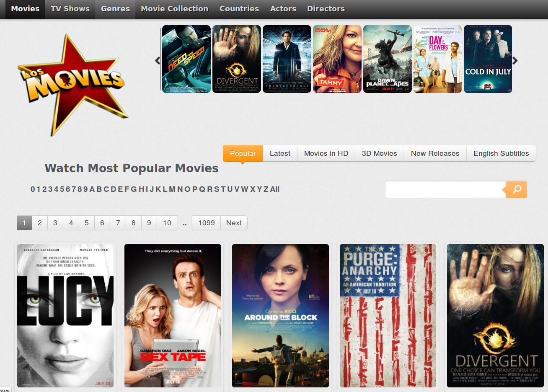Screen dimensions: 548x392
Task: Open the Cold in July poster
Action: click(x=488, y=59)
